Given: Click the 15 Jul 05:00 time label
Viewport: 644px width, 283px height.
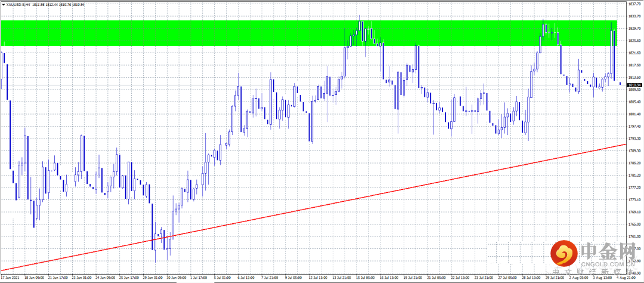Looking at the screenshot, I should coord(365,278).
